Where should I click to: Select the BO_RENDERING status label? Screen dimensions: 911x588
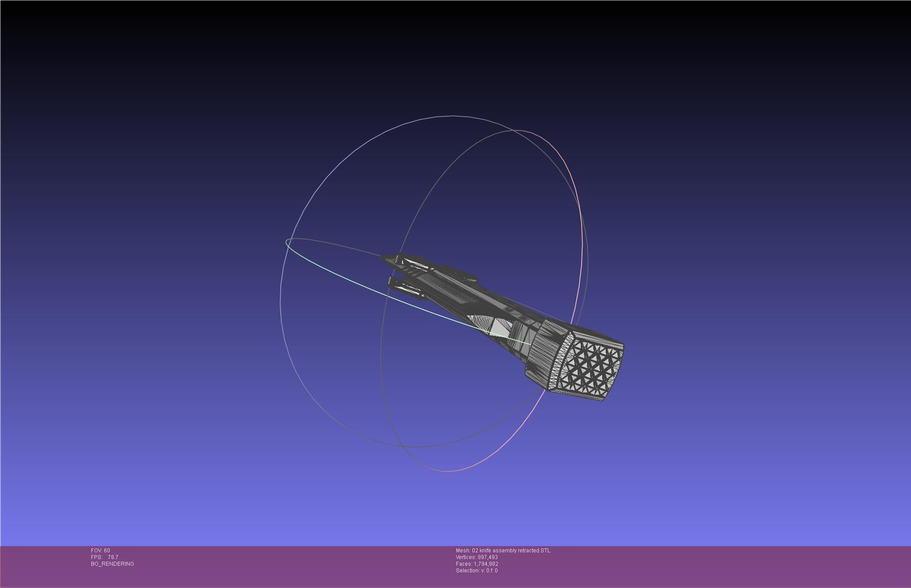pyautogui.click(x=112, y=564)
